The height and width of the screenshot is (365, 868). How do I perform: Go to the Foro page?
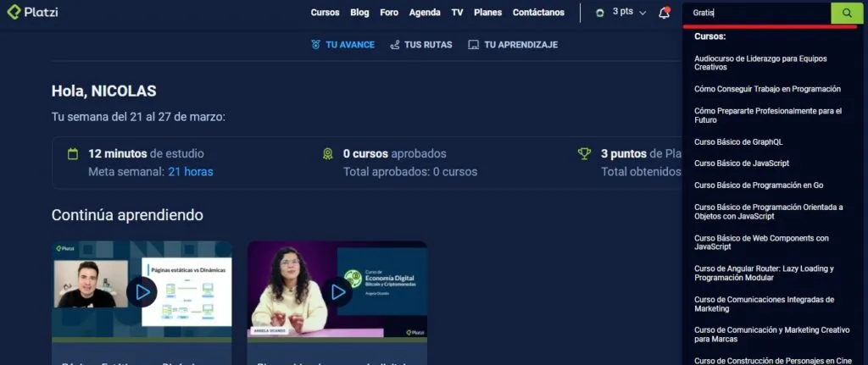tap(389, 12)
